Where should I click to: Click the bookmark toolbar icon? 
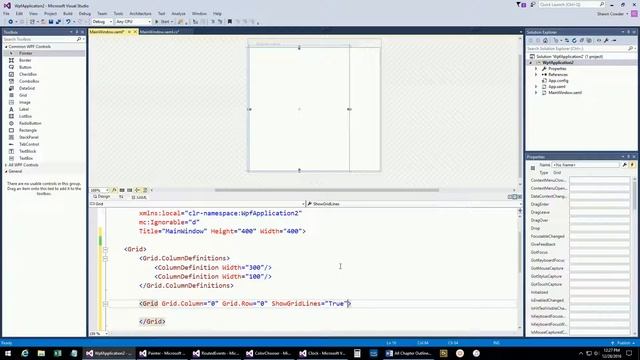click(230, 22)
